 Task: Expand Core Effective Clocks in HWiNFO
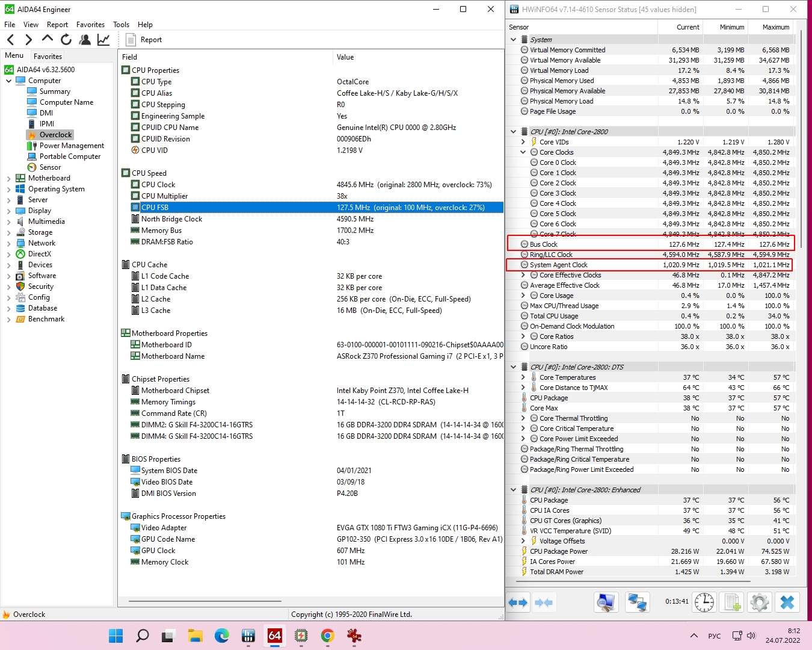[523, 275]
